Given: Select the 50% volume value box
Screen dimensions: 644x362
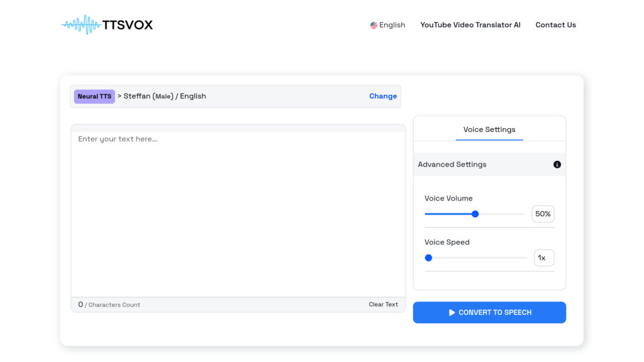Looking at the screenshot, I should [543, 214].
